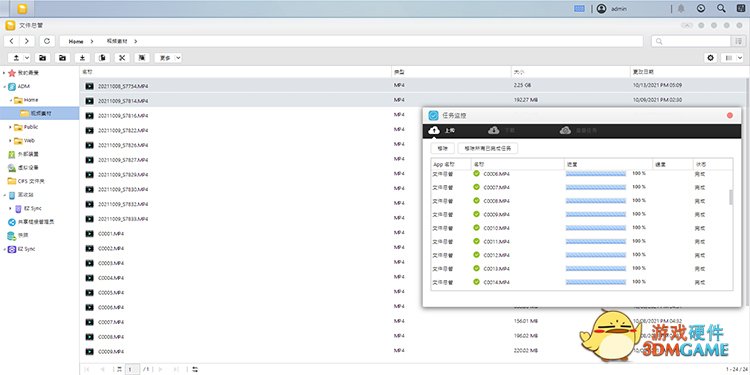Screen dimensions: 750x375
Task: Select the Web folder in sidebar
Action: tap(24, 141)
